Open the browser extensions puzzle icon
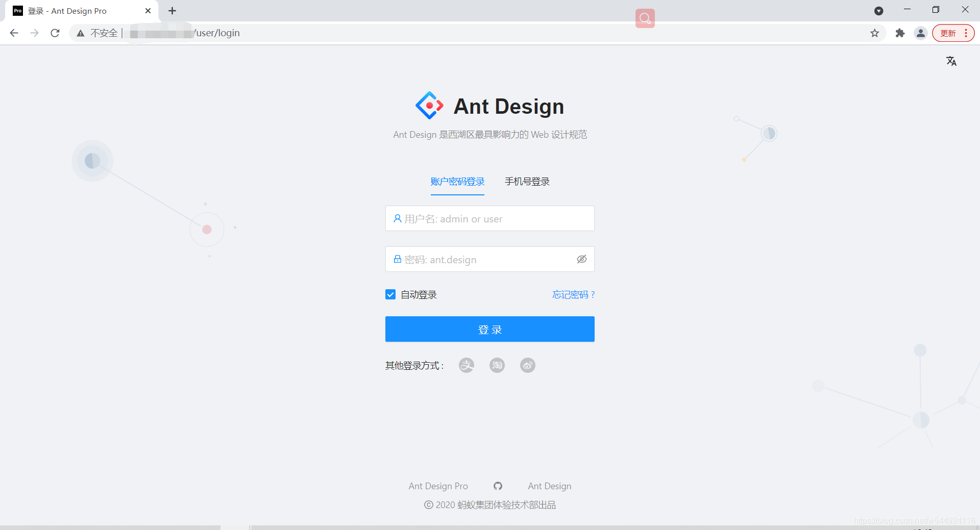The height and width of the screenshot is (530, 980). 900,33
